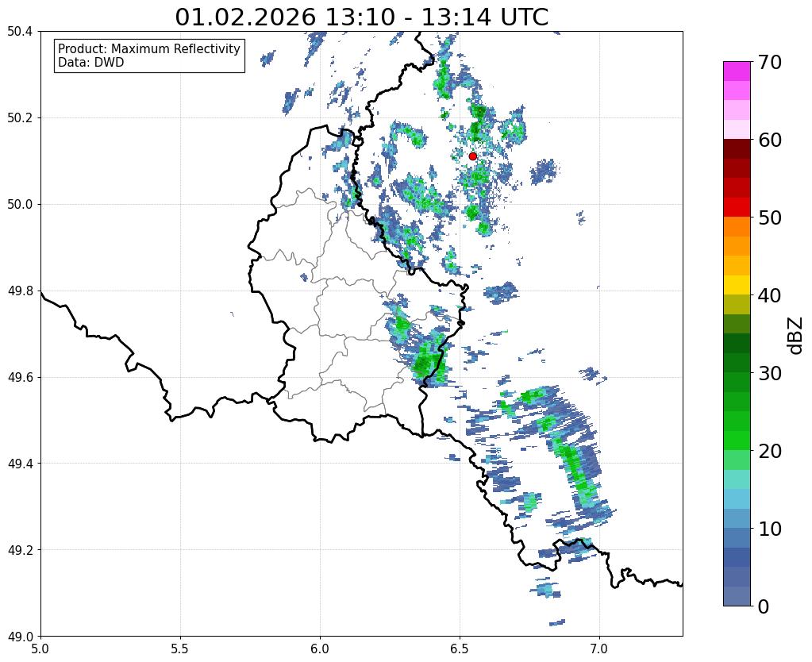Click the x-axis label 6.5

point(460,649)
